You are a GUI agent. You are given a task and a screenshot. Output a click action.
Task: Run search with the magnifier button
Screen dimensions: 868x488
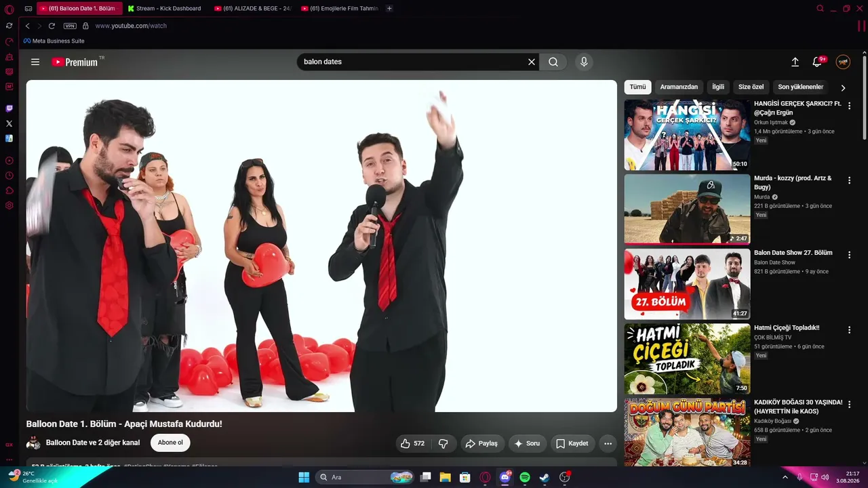click(553, 62)
